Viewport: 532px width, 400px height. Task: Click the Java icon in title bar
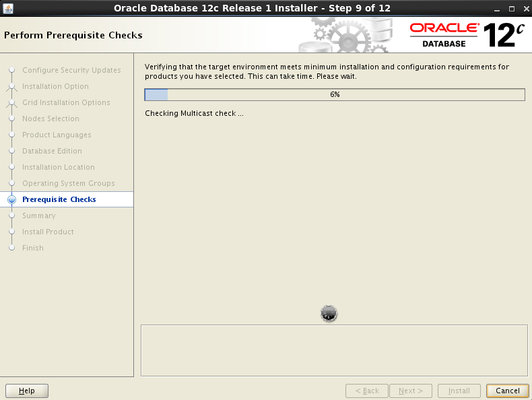tap(8, 8)
